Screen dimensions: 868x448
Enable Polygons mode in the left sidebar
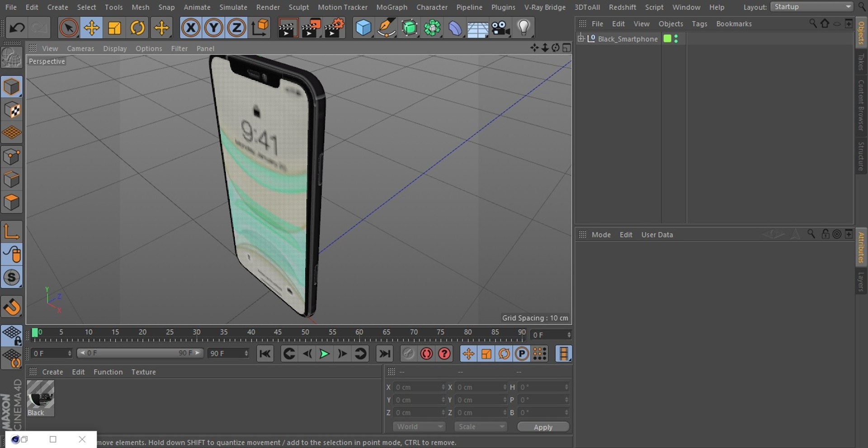pos(12,202)
